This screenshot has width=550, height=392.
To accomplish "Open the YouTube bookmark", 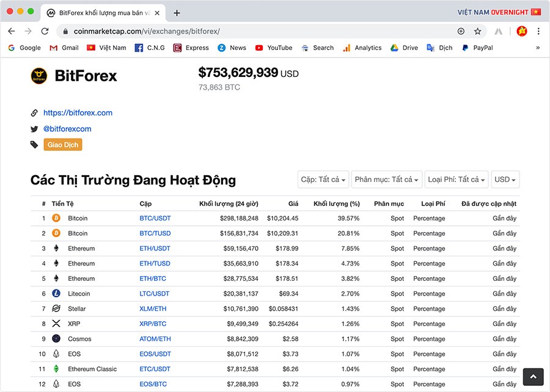I will [274, 48].
